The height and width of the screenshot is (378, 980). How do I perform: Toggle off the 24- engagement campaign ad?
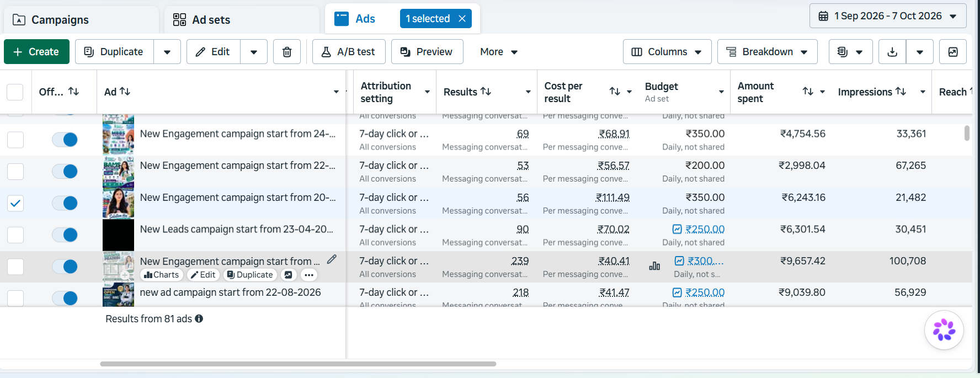coord(65,140)
